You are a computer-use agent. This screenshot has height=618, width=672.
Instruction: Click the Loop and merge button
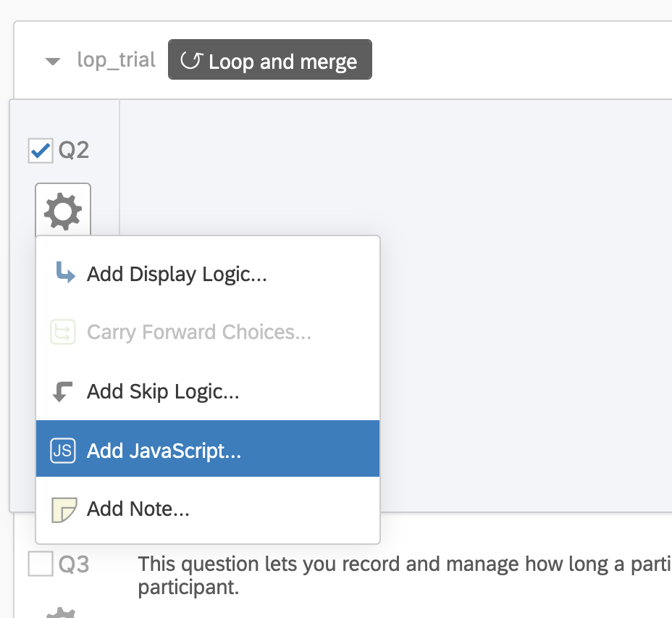(x=270, y=59)
